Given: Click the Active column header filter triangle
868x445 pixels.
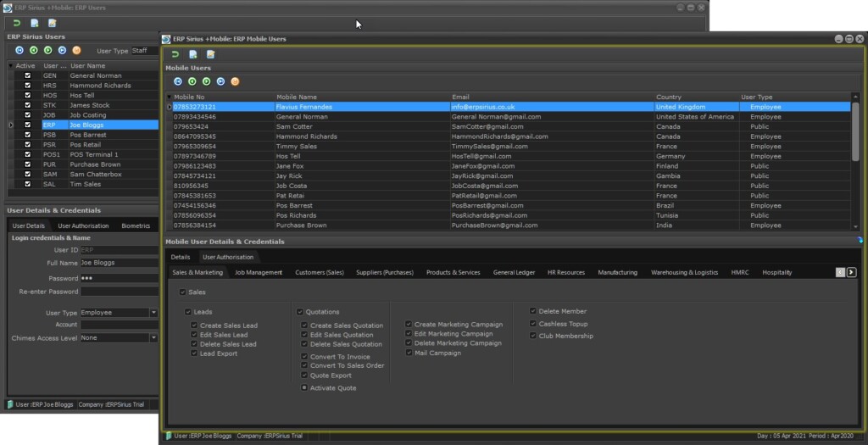Looking at the screenshot, I should pos(10,66).
